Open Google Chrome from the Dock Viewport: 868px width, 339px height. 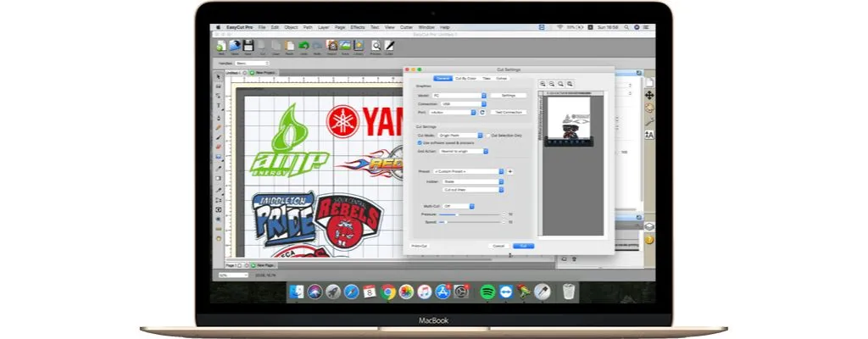click(388, 292)
